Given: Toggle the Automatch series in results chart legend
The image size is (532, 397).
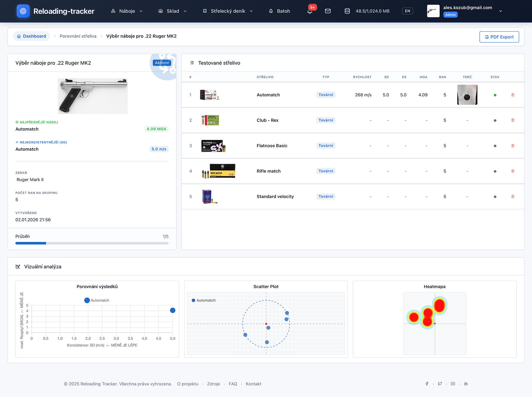Looking at the screenshot, I should point(97,300).
